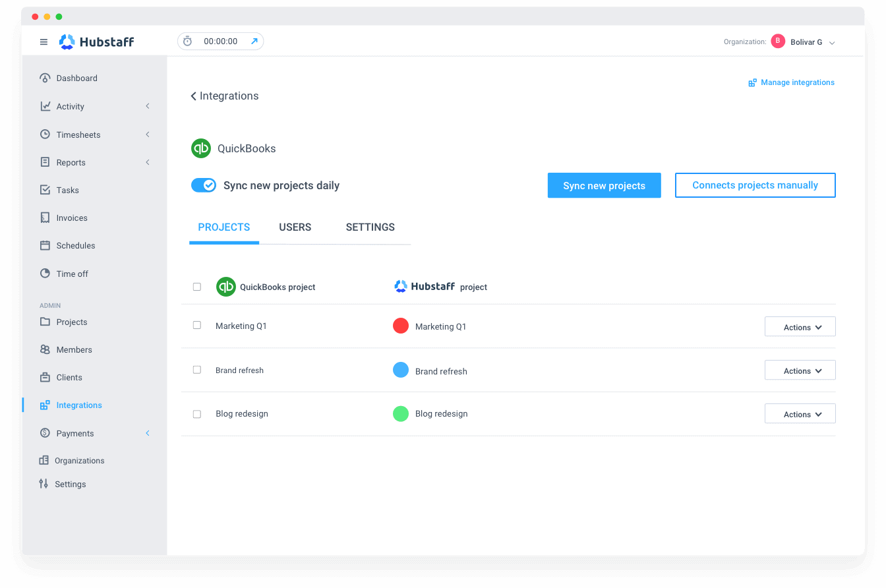This screenshot has width=886, height=588.
Task: Toggle Sync new projects daily switch
Action: [x=204, y=185]
